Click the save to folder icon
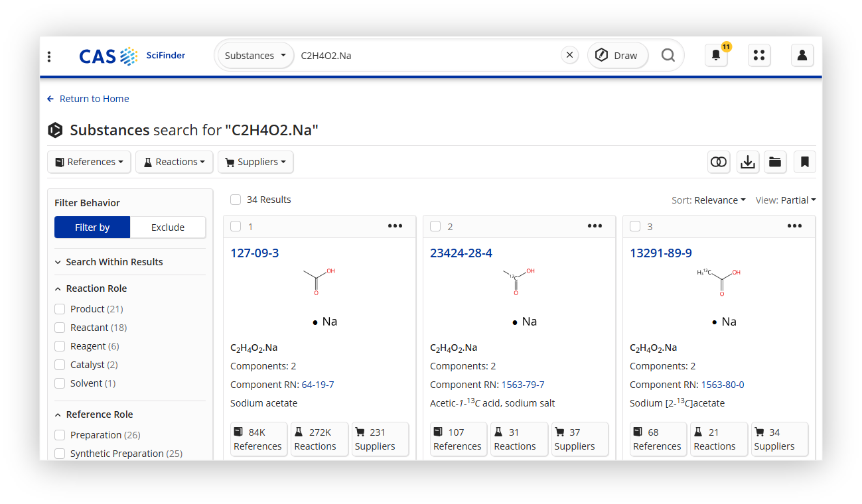Image resolution: width=862 pixels, height=504 pixels. (774, 162)
